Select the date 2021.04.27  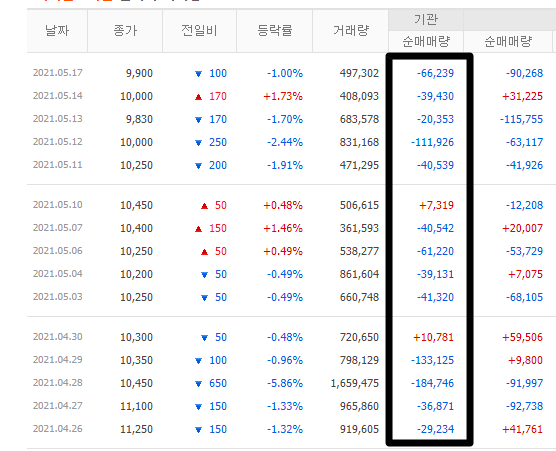pos(58,406)
